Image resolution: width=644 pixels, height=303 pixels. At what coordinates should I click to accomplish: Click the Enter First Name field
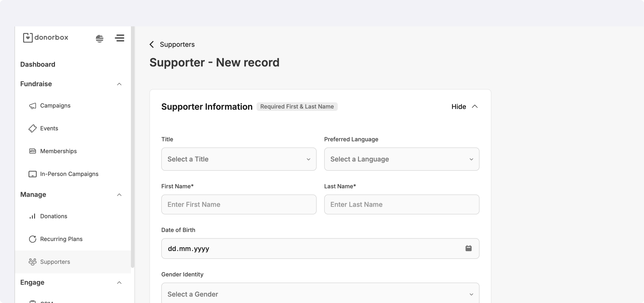click(239, 204)
